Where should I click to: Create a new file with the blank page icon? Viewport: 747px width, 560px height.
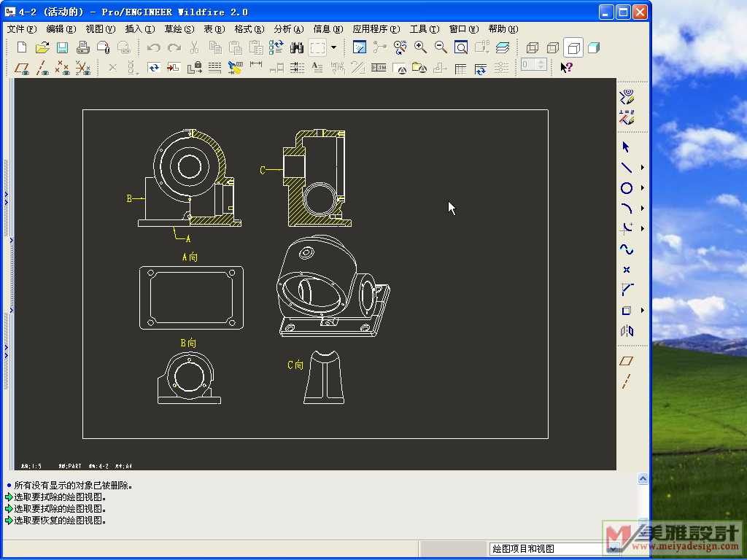pyautogui.click(x=22, y=47)
